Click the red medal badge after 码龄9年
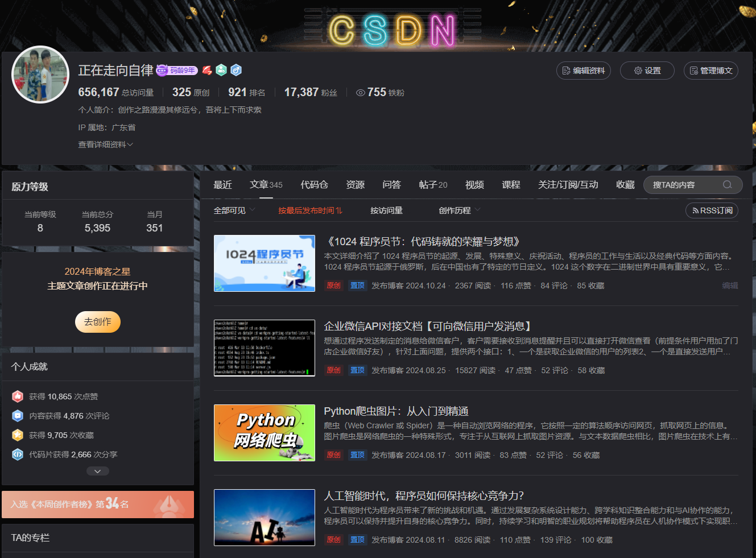This screenshot has height=558, width=756. tap(207, 70)
